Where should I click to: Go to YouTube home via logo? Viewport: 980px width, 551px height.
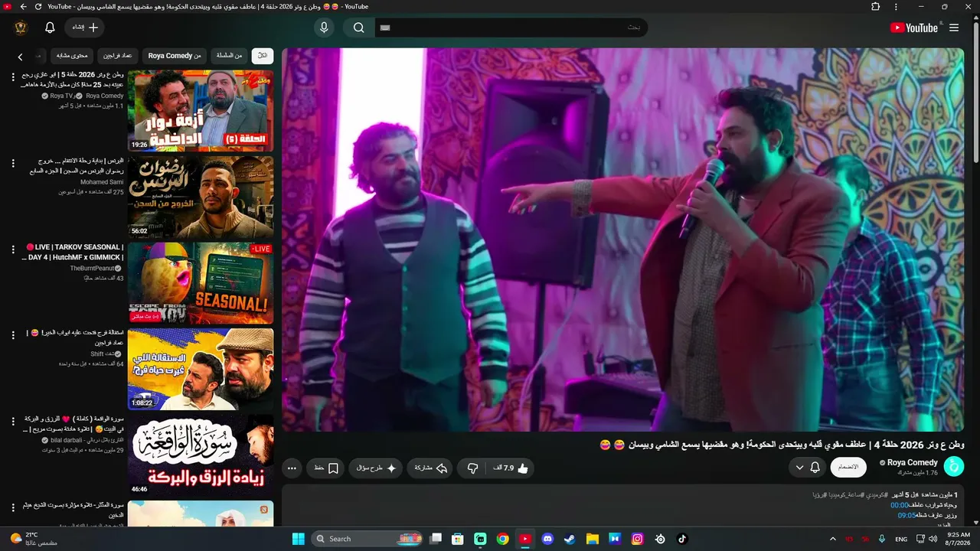click(x=914, y=28)
